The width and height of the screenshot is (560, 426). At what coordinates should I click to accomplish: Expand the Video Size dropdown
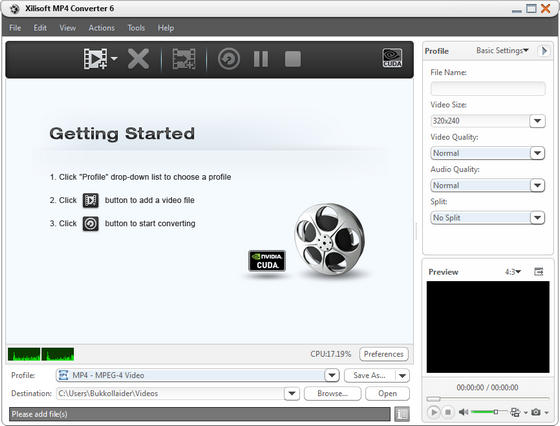coord(537,121)
